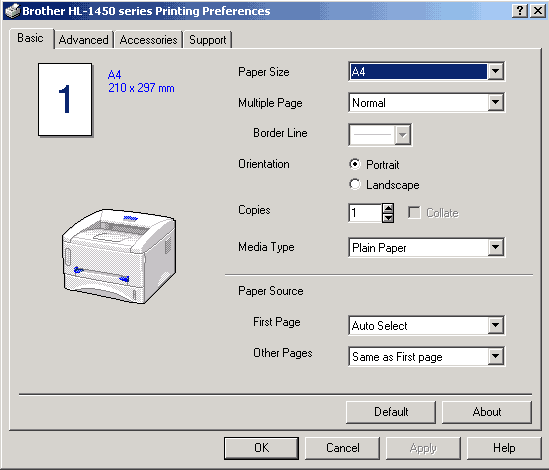Image resolution: width=549 pixels, height=470 pixels.
Task: Open the First Page paper source dropdown
Action: (495, 325)
